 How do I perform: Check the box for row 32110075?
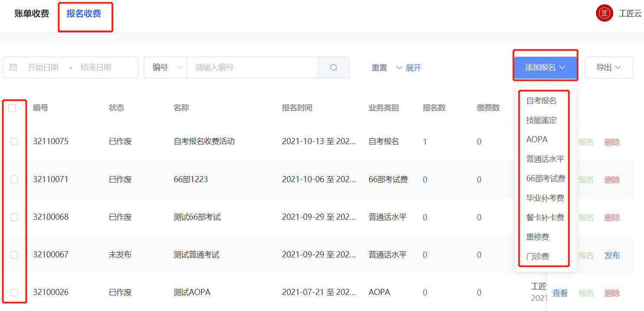[14, 141]
